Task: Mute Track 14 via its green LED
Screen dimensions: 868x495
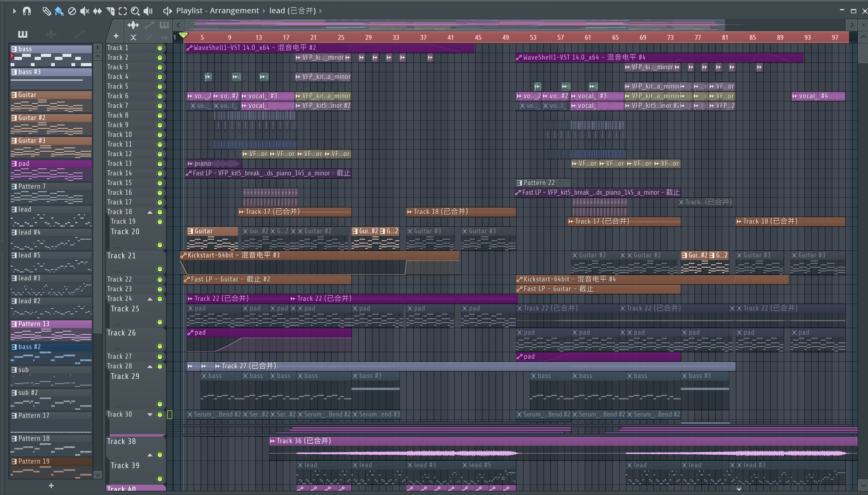Action: pyautogui.click(x=159, y=173)
